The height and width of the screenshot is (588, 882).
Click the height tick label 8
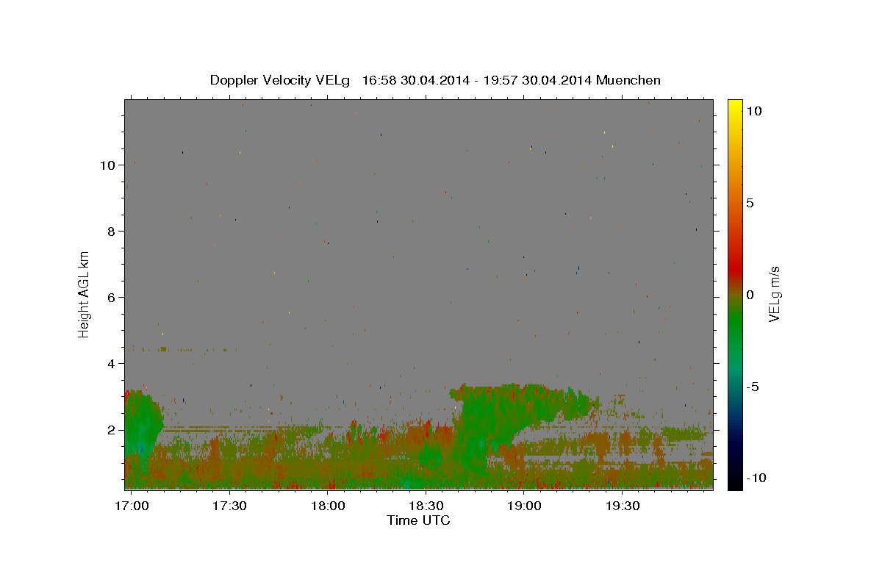click(110, 232)
